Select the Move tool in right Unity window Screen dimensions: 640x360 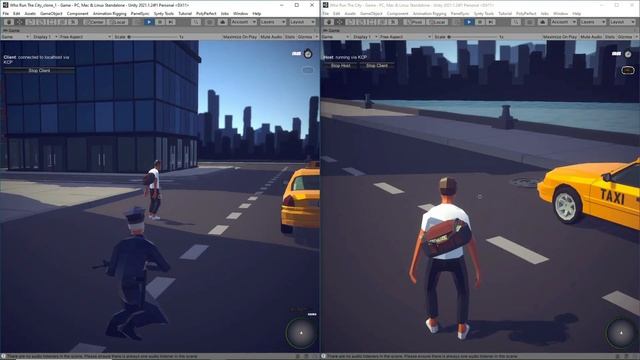pos(339,22)
